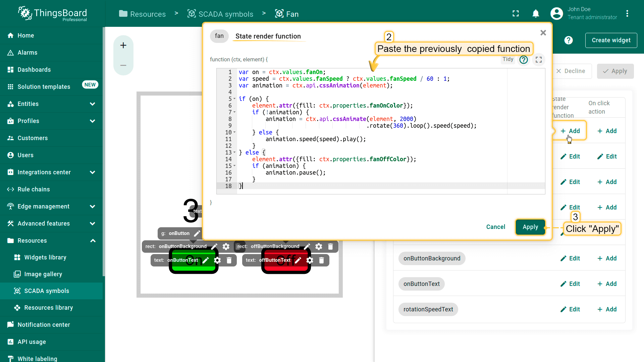Edit the onButton tag with the pencil icon
Image resolution: width=644 pixels, height=362 pixels.
pos(197,233)
